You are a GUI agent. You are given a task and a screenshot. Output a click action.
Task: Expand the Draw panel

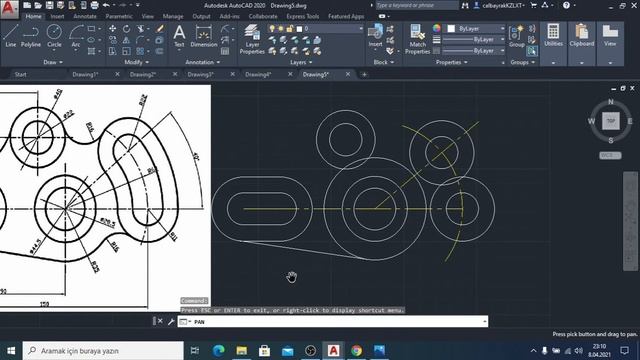[x=53, y=62]
